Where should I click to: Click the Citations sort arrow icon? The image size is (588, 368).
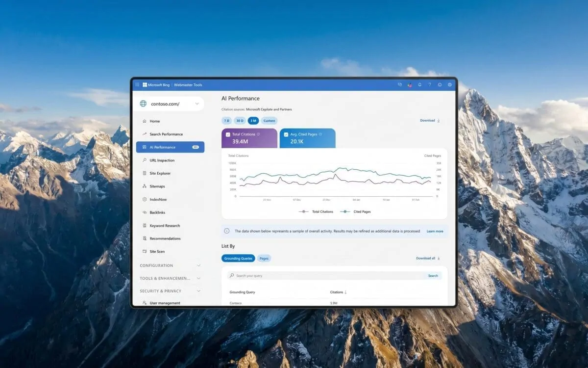click(x=345, y=292)
